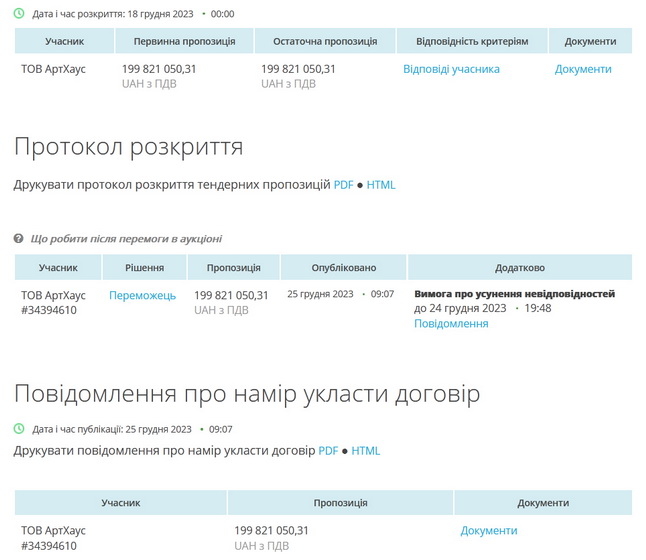Click the 'Опубліковано' column header

point(343,268)
